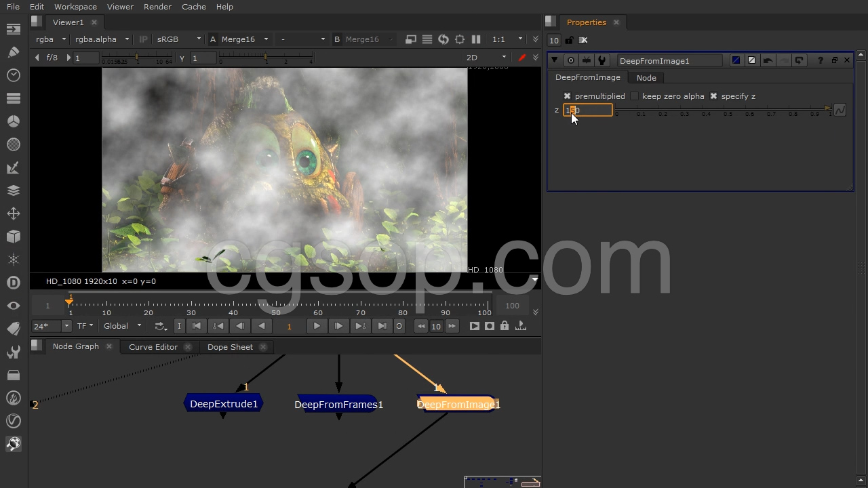Open animation curve menu for z
Viewport: 868px width, 488px height.
(x=840, y=110)
